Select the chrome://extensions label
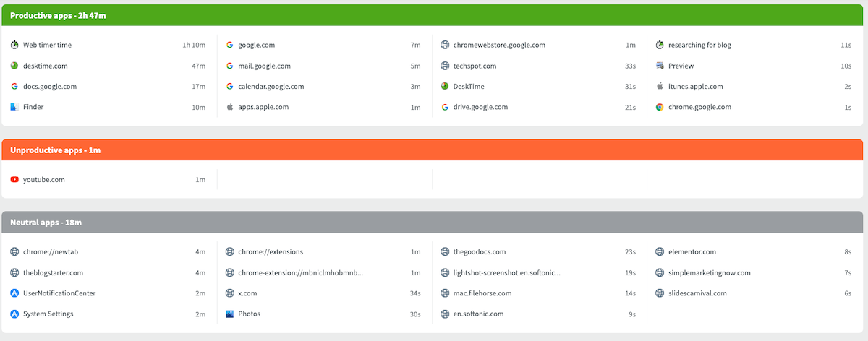 coord(271,252)
